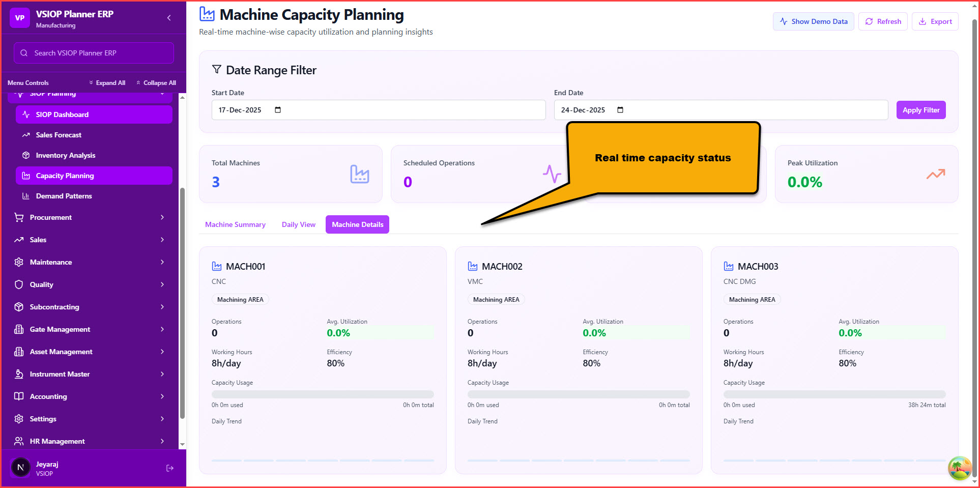Focus the Search VSIOP Planner ERP field
Screen dimensions: 980x488
tap(94, 53)
